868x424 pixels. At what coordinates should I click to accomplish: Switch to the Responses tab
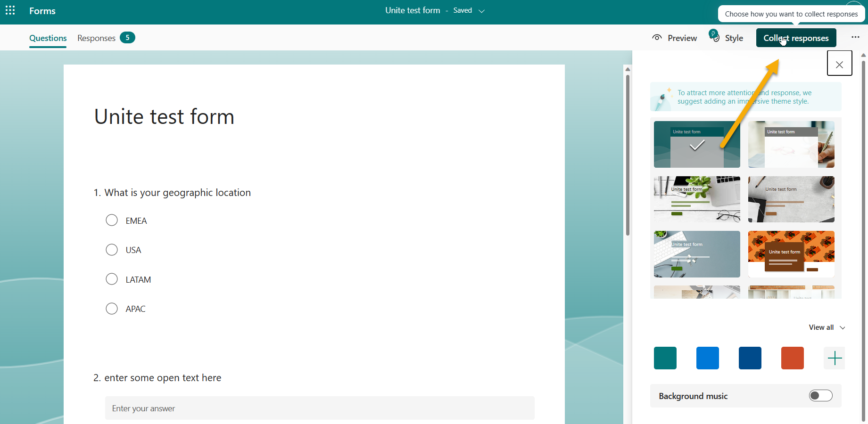click(x=96, y=38)
